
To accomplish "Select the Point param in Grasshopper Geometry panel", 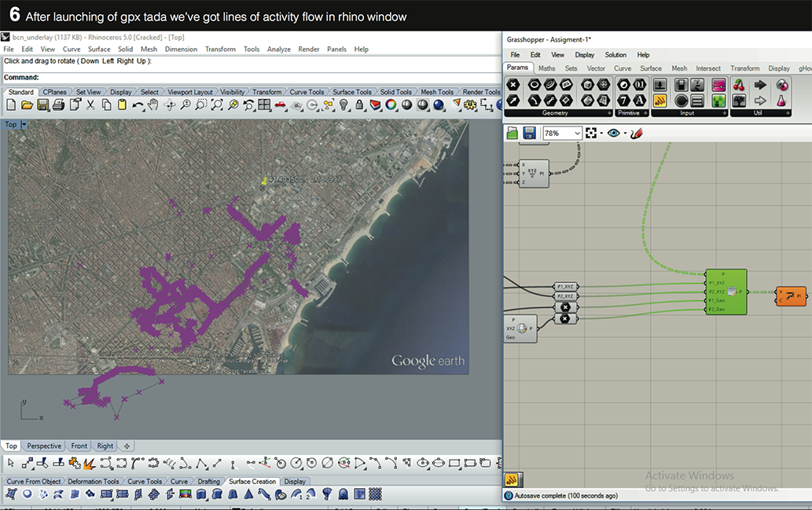I will pos(511,83).
